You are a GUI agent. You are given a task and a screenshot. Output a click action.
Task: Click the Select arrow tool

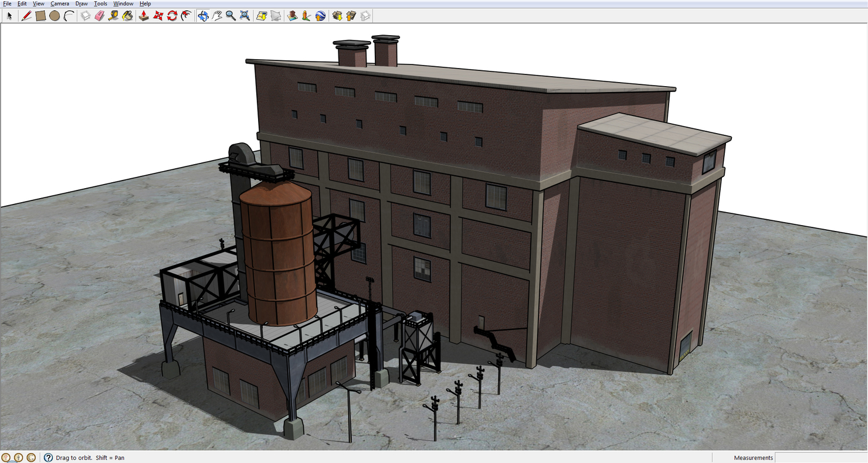[9, 16]
